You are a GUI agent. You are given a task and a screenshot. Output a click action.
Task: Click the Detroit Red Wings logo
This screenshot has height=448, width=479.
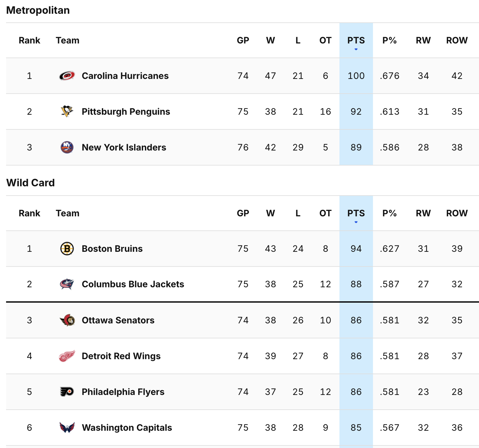tap(67, 356)
